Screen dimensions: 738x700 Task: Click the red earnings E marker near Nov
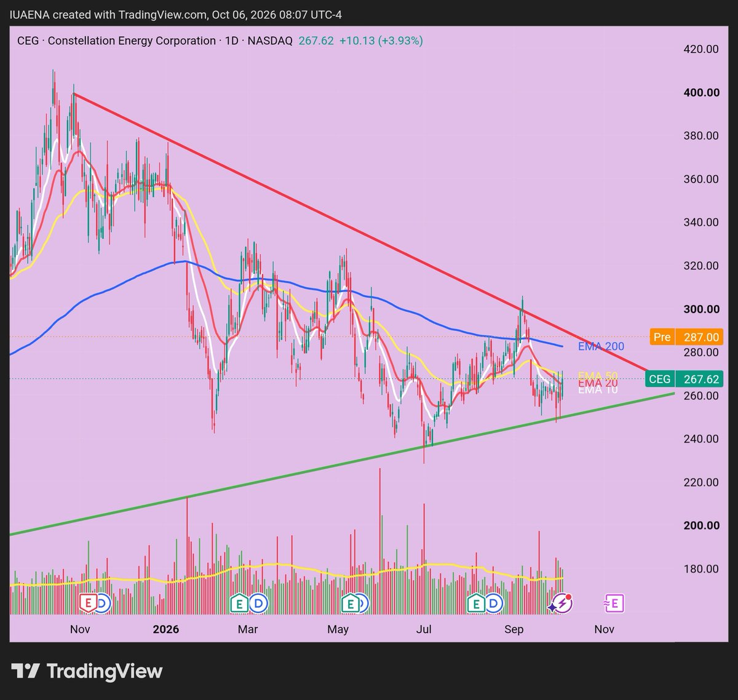pyautogui.click(x=89, y=603)
